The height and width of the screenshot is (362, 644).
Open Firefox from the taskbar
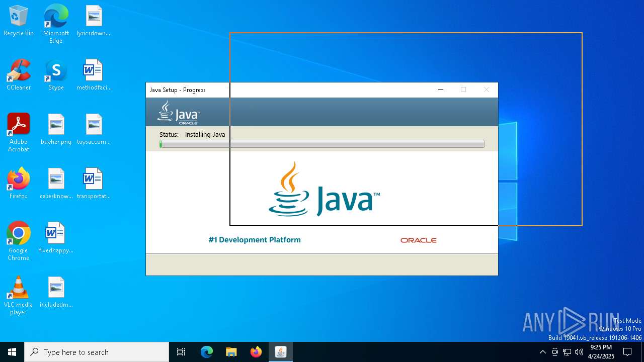(256, 352)
